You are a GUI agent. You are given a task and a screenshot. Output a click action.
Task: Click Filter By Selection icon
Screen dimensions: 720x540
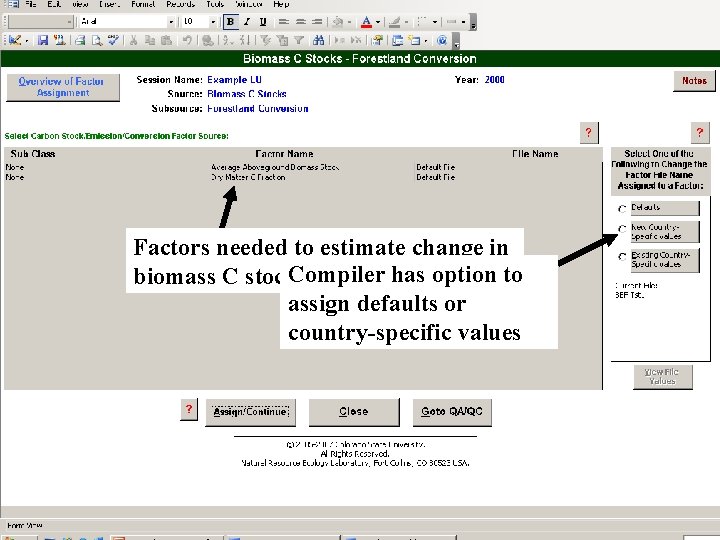(x=265, y=40)
